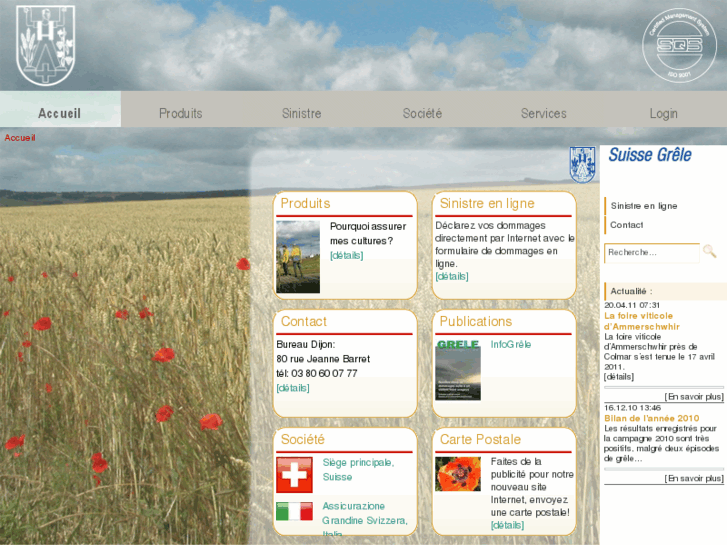Open the poppy flower postcard thumbnail
The image size is (727, 545).
coord(458,474)
